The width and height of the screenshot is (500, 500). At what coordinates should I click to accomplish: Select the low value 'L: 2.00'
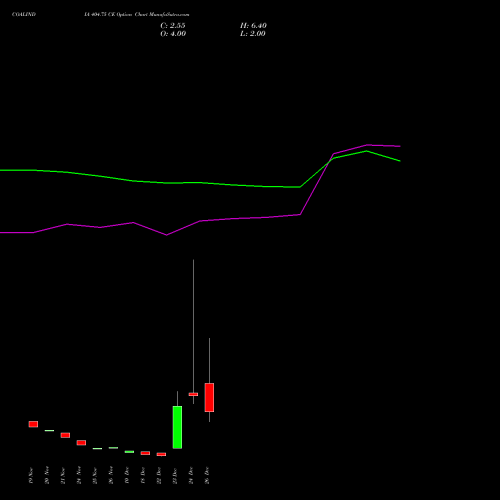tap(253, 34)
